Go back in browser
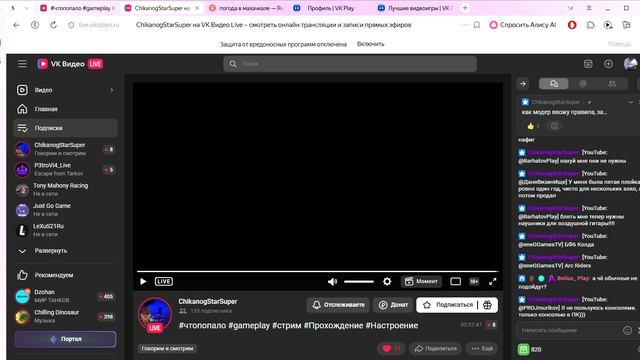This screenshot has height=360, width=640. point(16,25)
